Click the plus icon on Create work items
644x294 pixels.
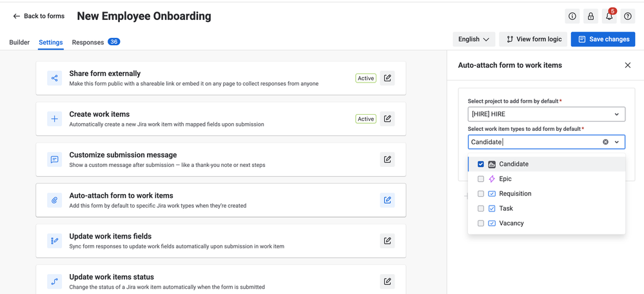55,119
